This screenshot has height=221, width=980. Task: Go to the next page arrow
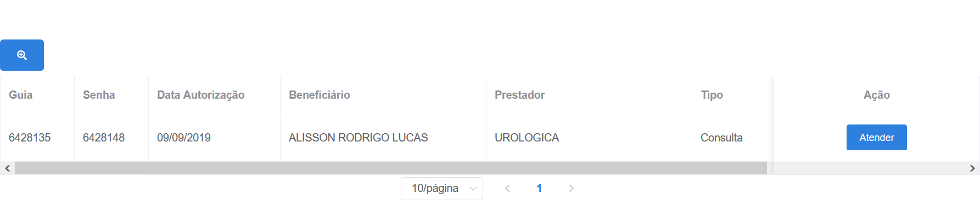pyautogui.click(x=571, y=188)
